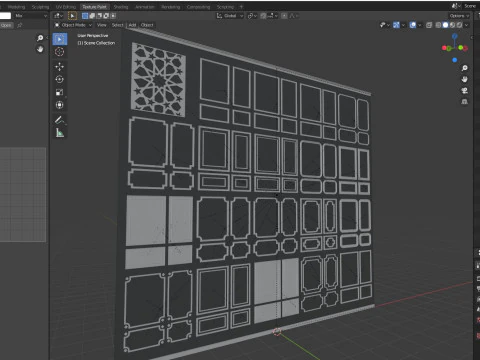Open the Add menu
The image size is (480, 360).
(132, 25)
